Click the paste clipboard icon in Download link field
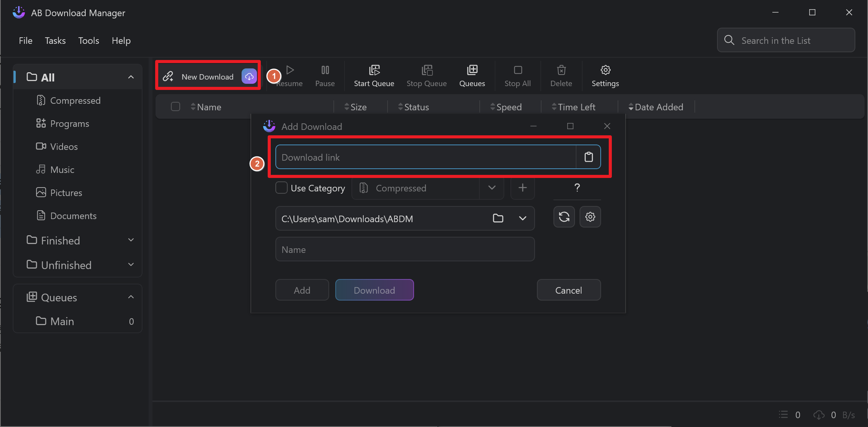The image size is (868, 427). (x=588, y=157)
